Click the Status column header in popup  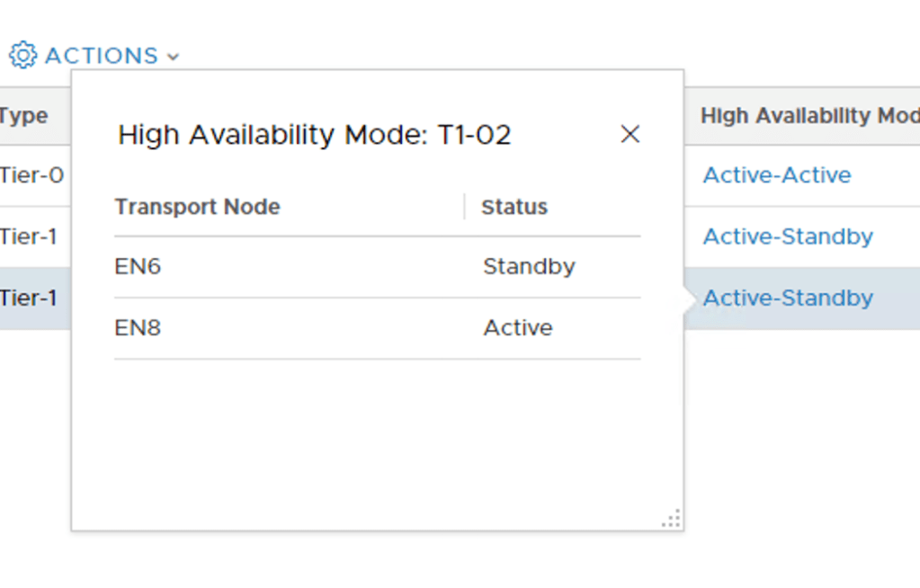pyautogui.click(x=514, y=207)
